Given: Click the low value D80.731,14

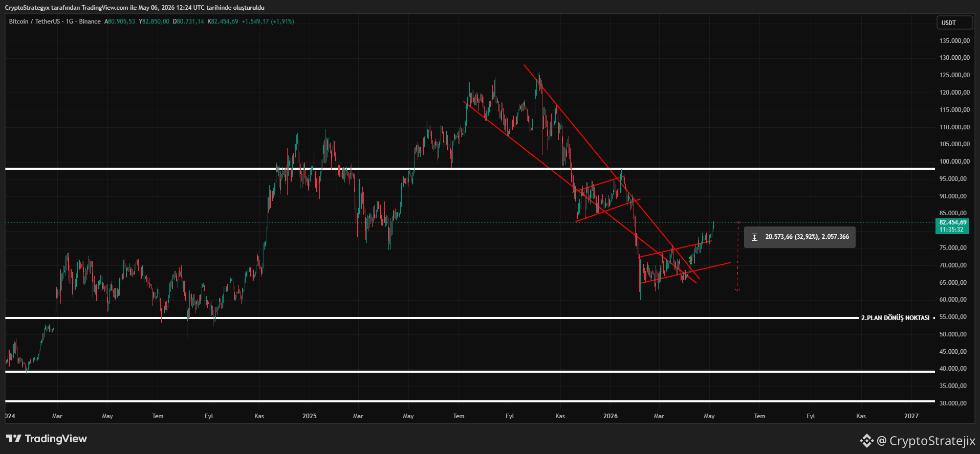Looking at the screenshot, I should click(188, 21).
